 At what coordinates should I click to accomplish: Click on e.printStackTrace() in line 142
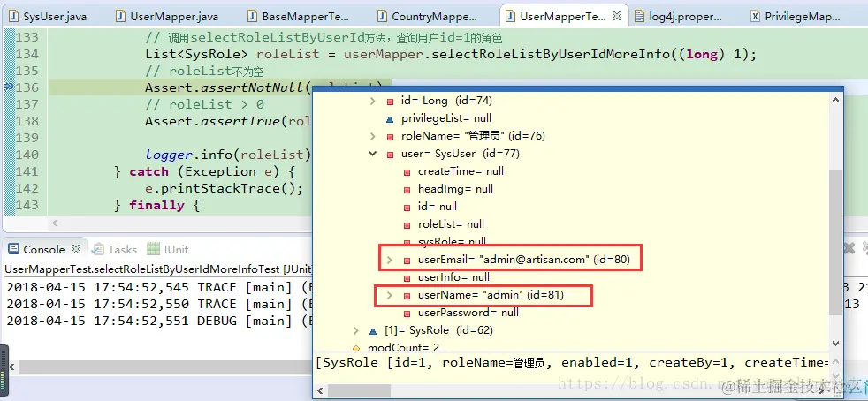coord(225,189)
